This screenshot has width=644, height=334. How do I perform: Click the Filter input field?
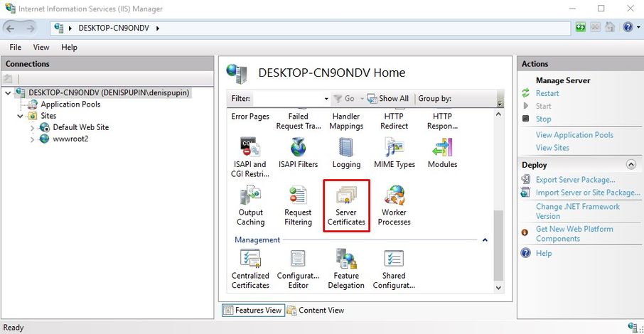pyautogui.click(x=288, y=99)
